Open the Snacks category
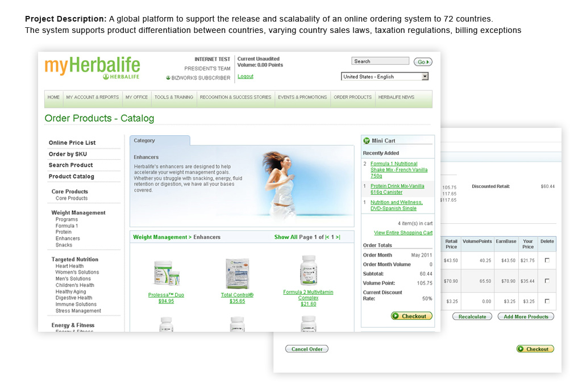 click(x=64, y=245)
